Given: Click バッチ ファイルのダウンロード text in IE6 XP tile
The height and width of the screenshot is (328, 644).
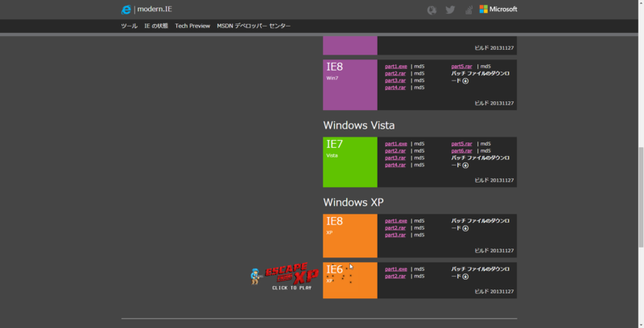Looking at the screenshot, I should click(x=480, y=273).
